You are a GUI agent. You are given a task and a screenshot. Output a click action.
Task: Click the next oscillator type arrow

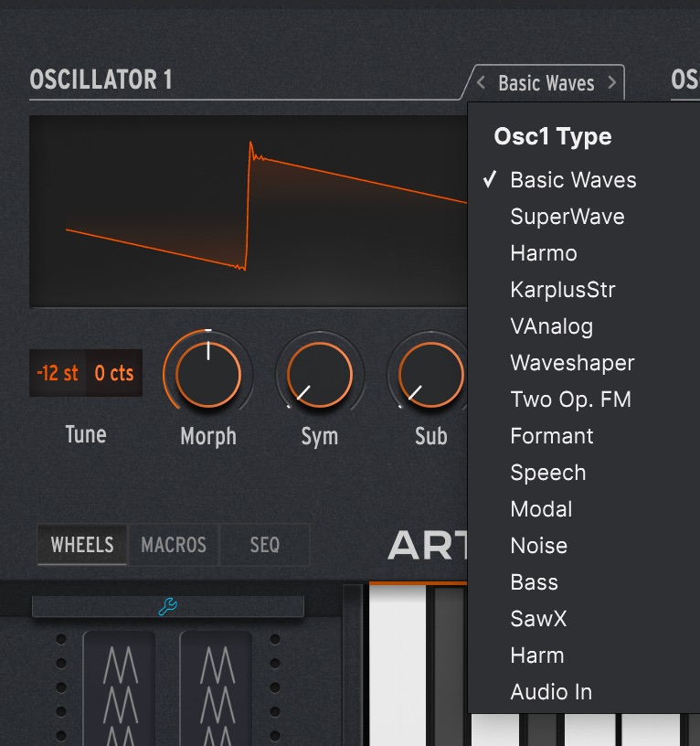611,84
